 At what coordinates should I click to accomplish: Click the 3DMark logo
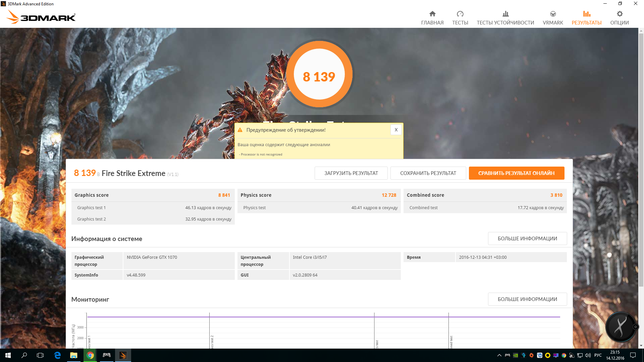[x=41, y=17]
